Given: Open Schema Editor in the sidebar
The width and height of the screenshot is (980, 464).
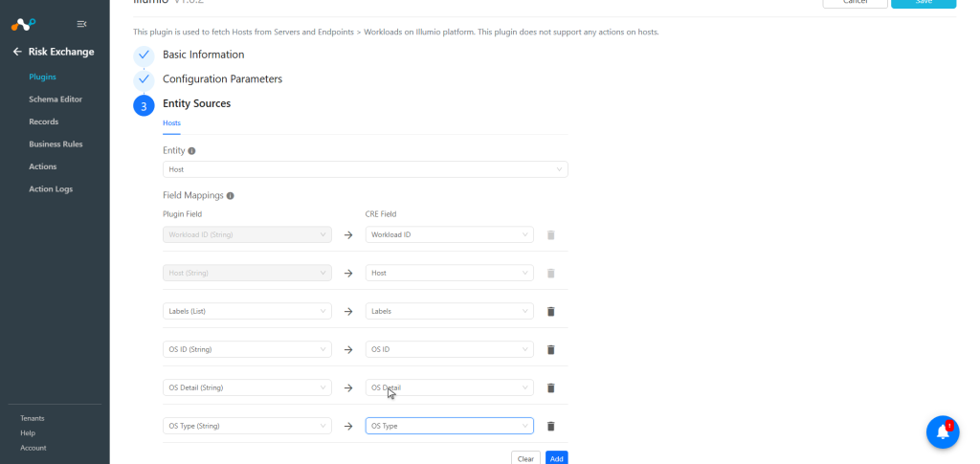Looking at the screenshot, I should point(55,99).
